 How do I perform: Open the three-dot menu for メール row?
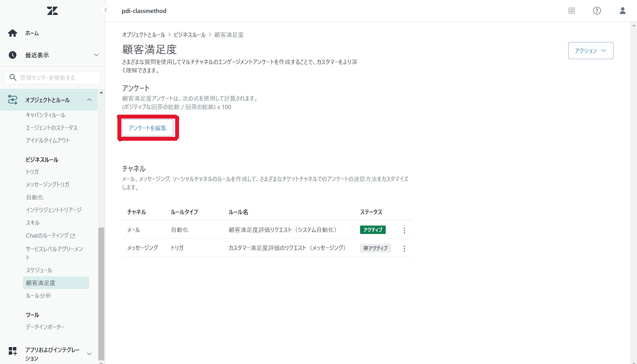pyautogui.click(x=404, y=230)
